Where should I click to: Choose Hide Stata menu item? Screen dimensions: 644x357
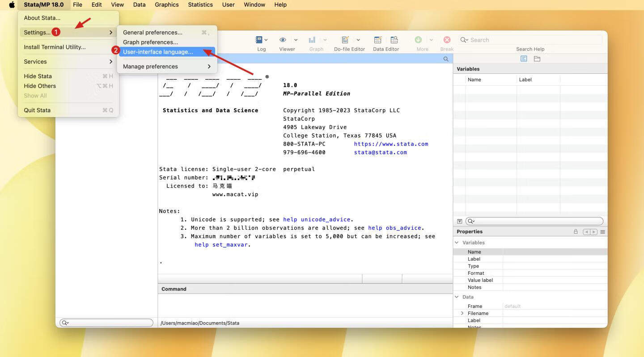68,76
